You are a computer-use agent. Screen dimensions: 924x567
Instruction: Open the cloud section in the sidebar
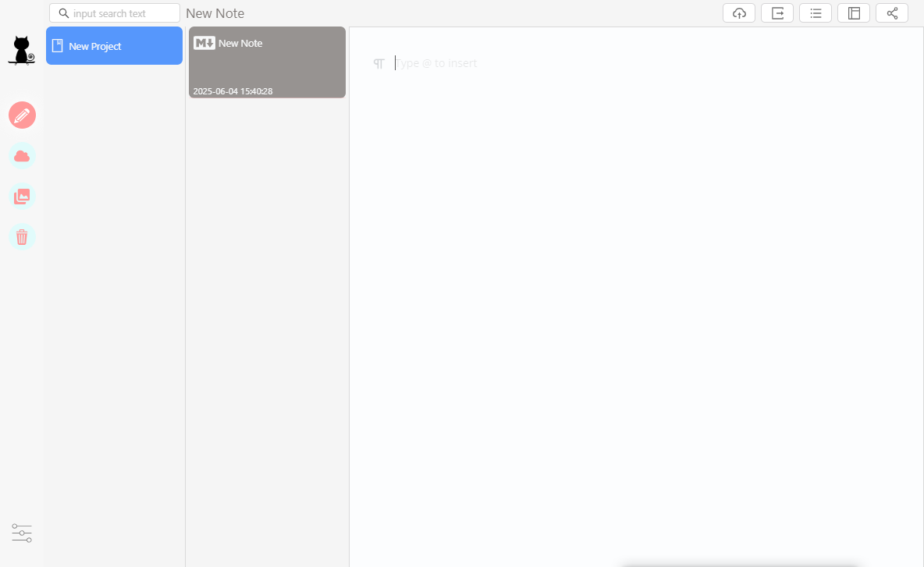(23, 156)
